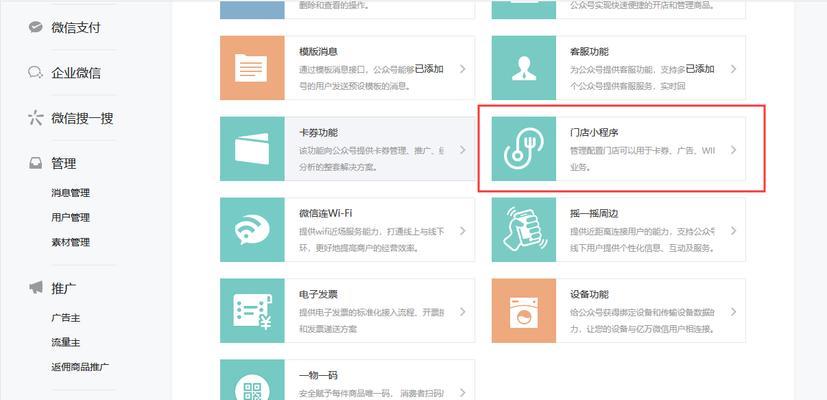Screen dimensions: 827x400
Task: Open 微信支付 in the sidebar
Action: (75, 27)
